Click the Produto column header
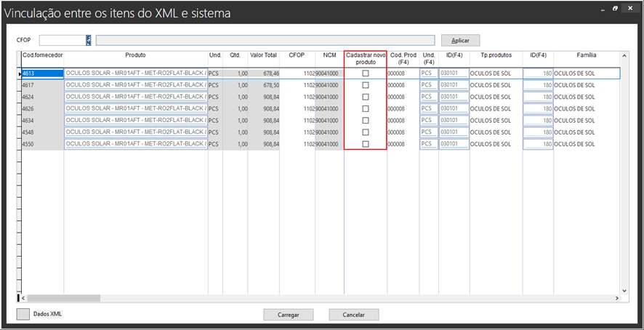The image size is (644, 330). tap(135, 55)
